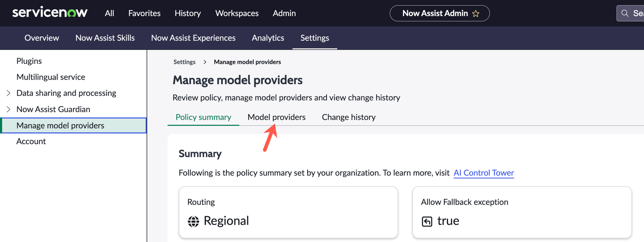Go to the Overview tab

[42, 38]
